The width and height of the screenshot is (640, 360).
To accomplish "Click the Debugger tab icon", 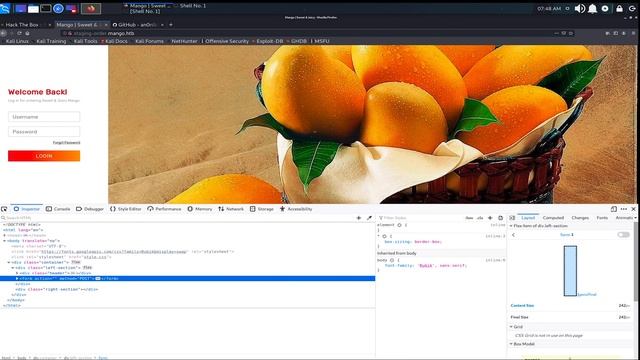I will point(79,209).
